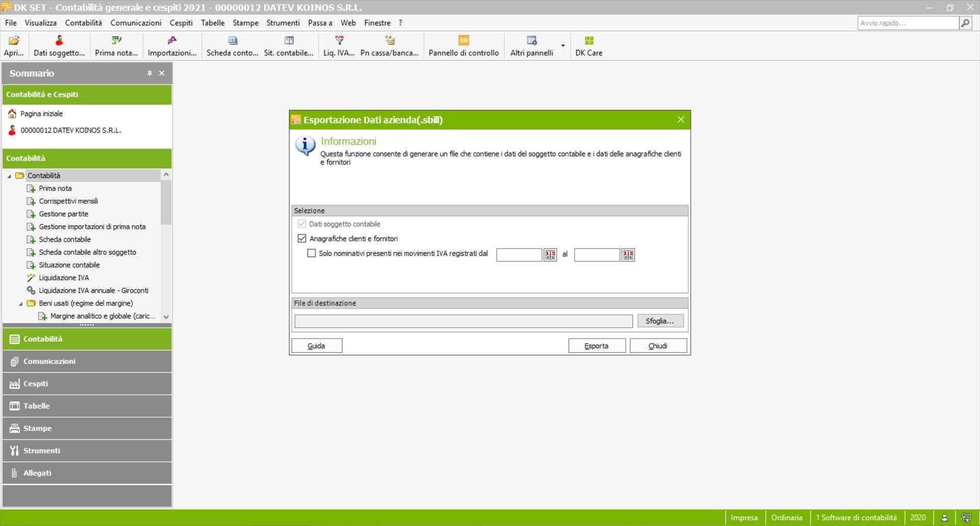
Task: Select Liquidazione IVA tree item
Action: 64,278
